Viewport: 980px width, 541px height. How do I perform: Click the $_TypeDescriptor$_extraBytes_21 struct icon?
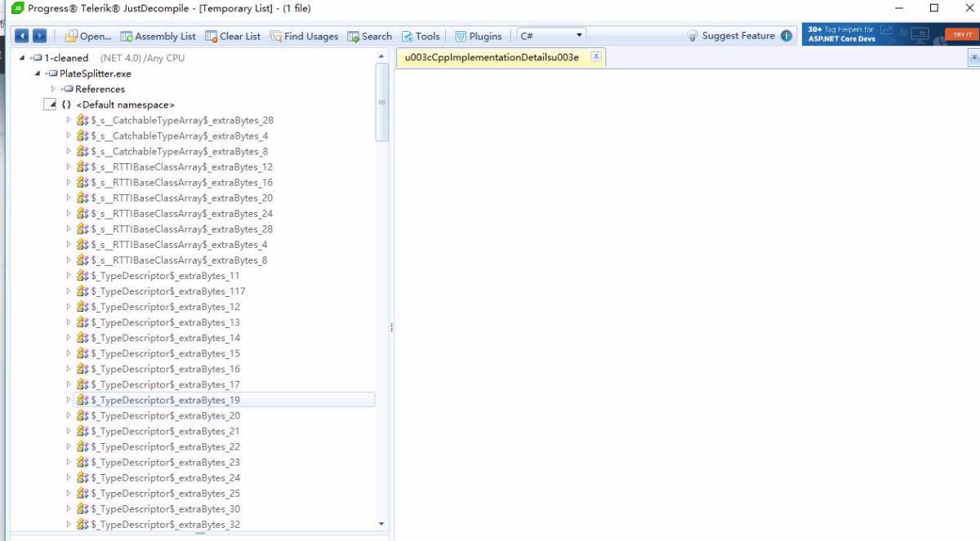(x=82, y=432)
